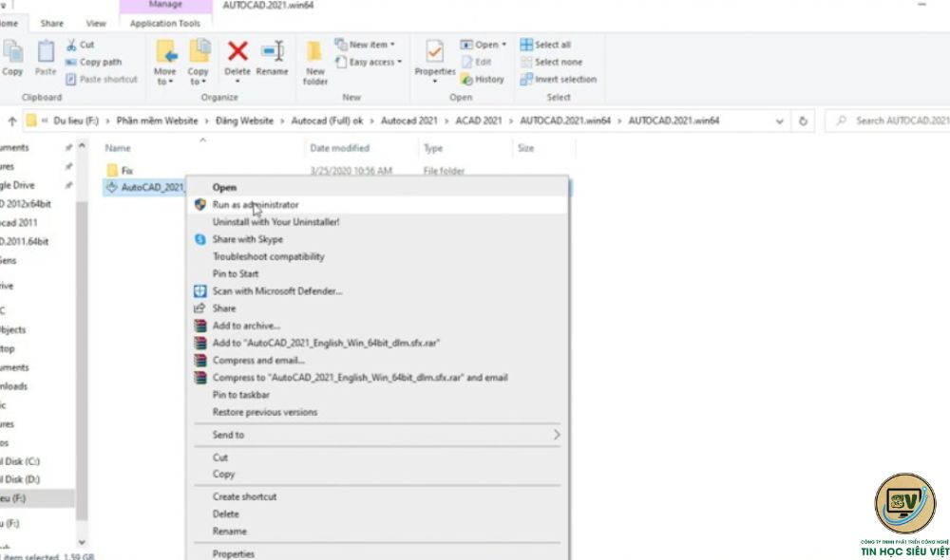Switch to the View ribbon tab
This screenshot has height=560, width=950.
tap(96, 24)
